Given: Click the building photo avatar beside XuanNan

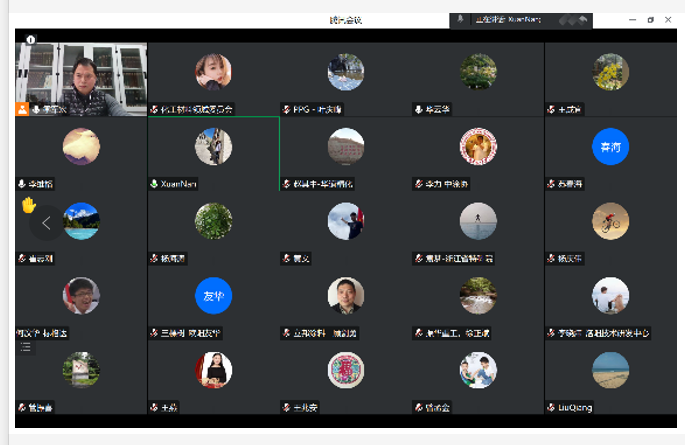Looking at the screenshot, I should pyautogui.click(x=346, y=146).
